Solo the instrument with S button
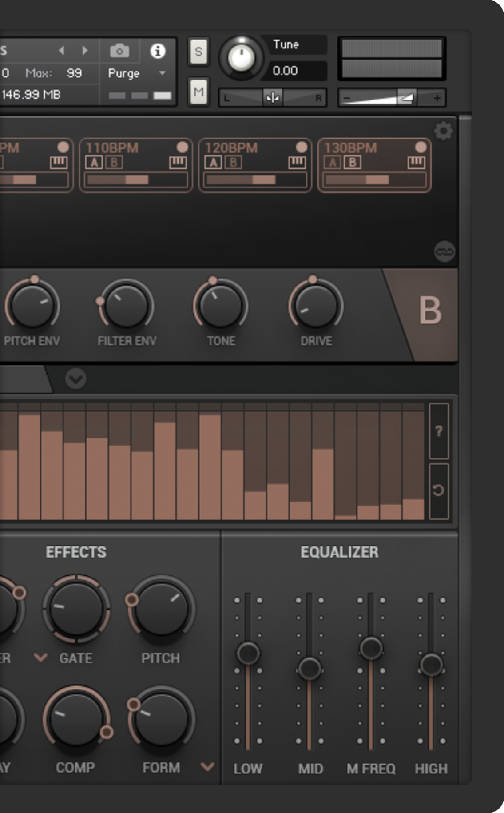The image size is (504, 813). click(198, 52)
